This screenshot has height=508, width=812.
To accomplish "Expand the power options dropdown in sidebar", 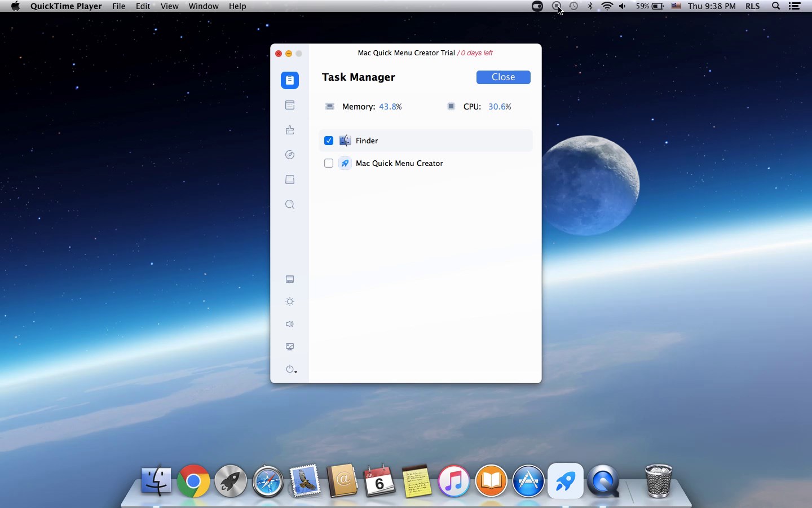I will (291, 370).
